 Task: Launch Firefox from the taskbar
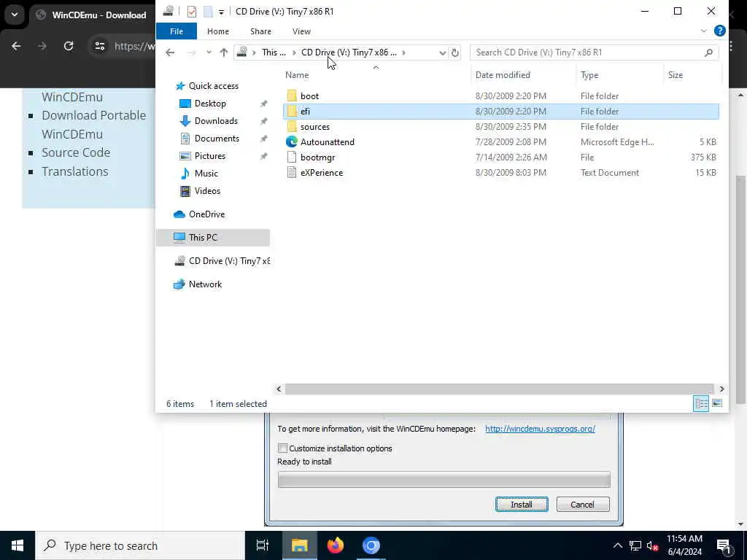pyautogui.click(x=336, y=545)
